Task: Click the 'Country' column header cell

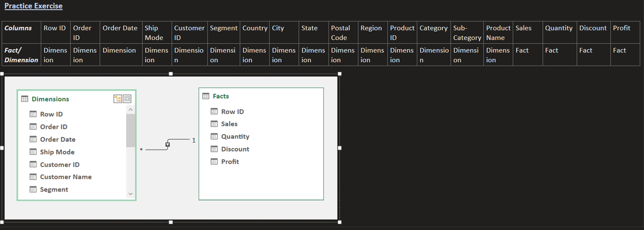Action: point(255,33)
